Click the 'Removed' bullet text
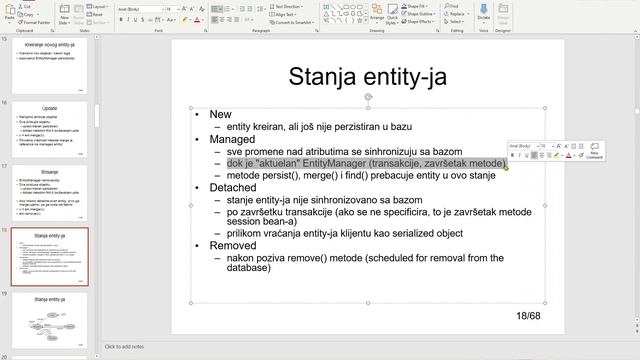Screen dimensions: 640x360 (233, 246)
